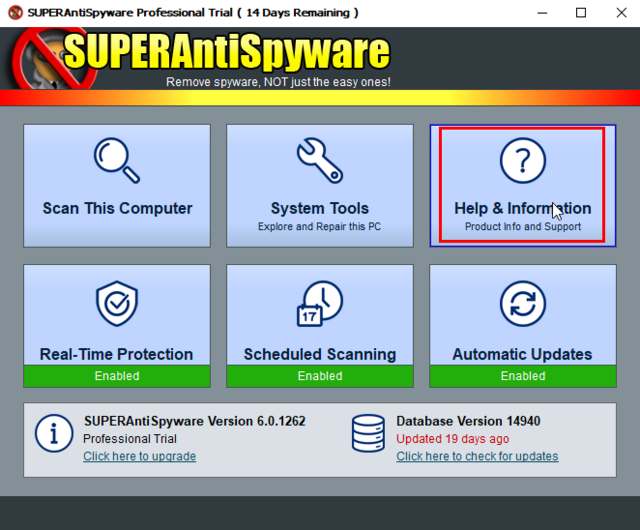Screen dimensions: 640x530
Task: Click 'Remove spyware, NOT just the easy ones!' tagline
Action: click(x=278, y=82)
